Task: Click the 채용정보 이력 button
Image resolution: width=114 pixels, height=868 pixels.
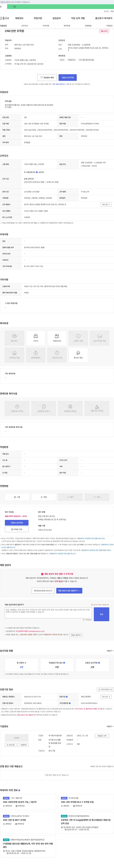Action: pos(102,736)
